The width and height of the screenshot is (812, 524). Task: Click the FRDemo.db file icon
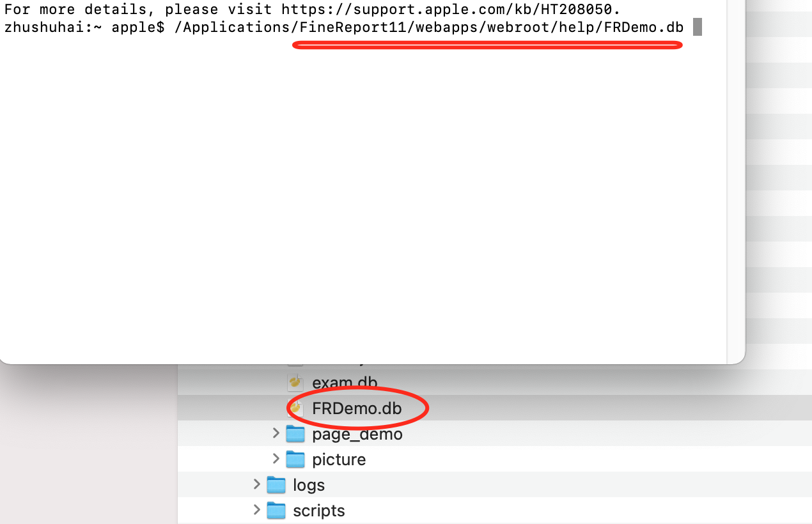(295, 408)
